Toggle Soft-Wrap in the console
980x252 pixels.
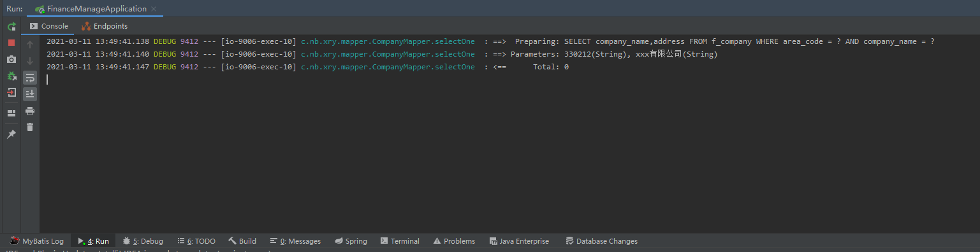click(30, 78)
